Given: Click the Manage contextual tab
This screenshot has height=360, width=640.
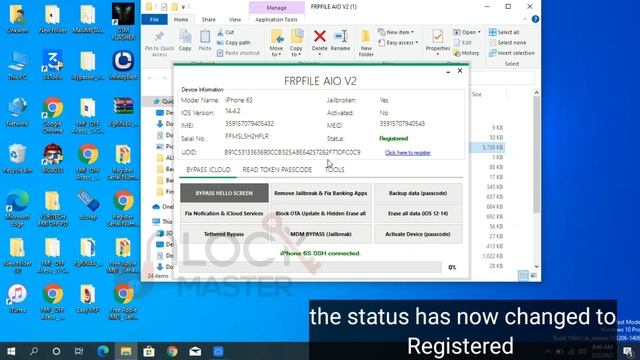Looking at the screenshot, I should click(x=276, y=8).
